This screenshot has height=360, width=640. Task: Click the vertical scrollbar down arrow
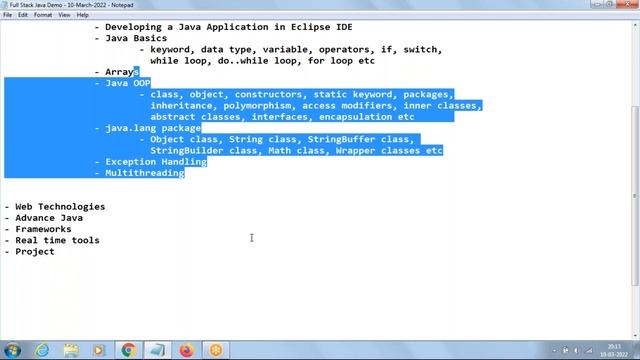635,336
